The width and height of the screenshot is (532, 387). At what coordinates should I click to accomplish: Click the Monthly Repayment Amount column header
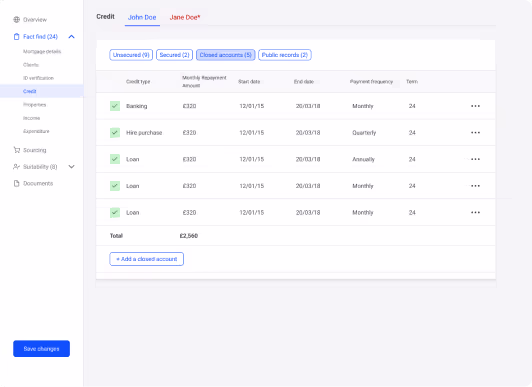tap(204, 82)
